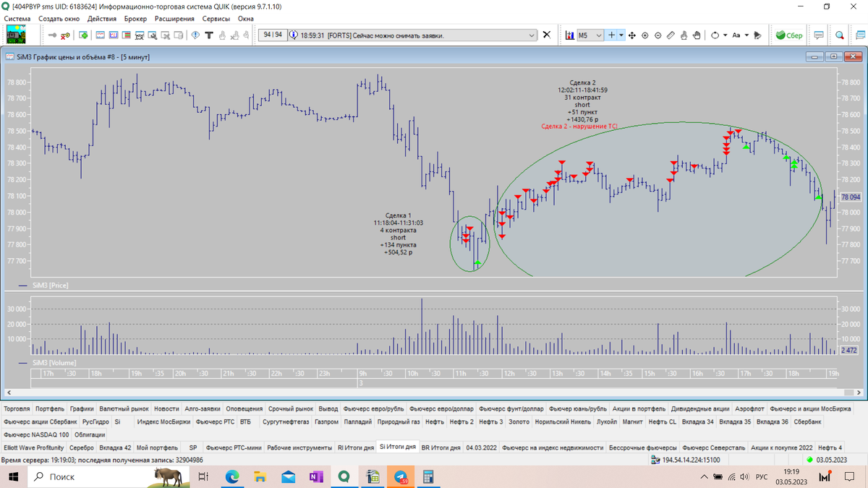Click the Сбер logo button
The width and height of the screenshot is (868, 488).
(789, 35)
